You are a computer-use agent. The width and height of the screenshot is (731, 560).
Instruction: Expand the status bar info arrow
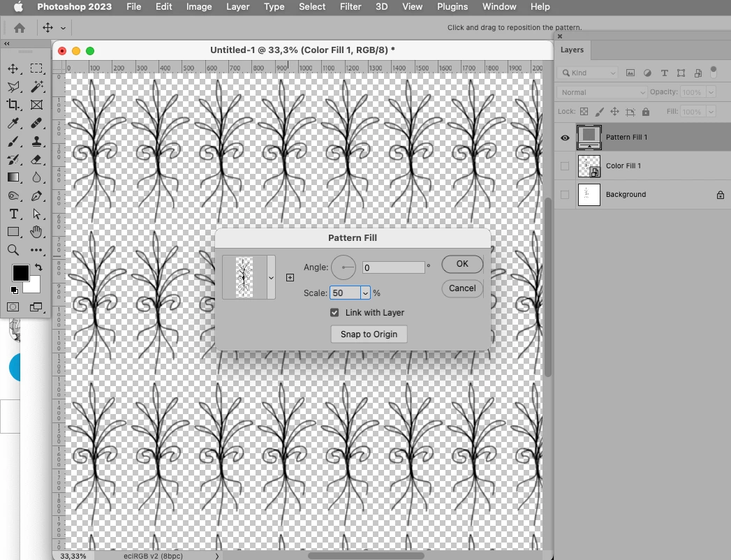coord(216,556)
